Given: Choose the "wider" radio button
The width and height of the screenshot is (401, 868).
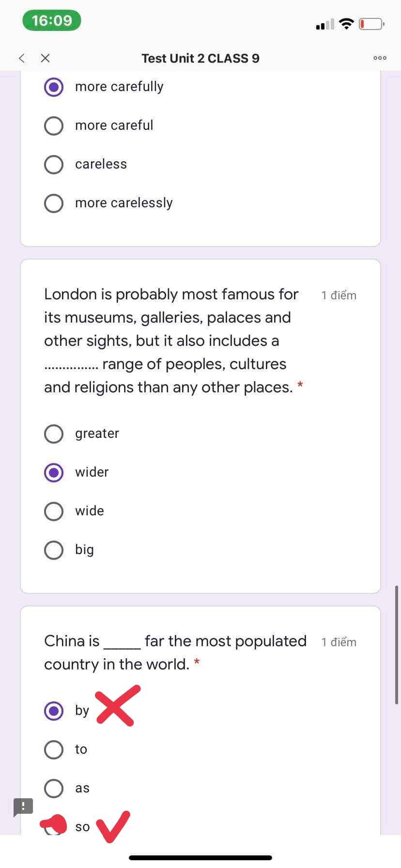Looking at the screenshot, I should click(x=54, y=472).
